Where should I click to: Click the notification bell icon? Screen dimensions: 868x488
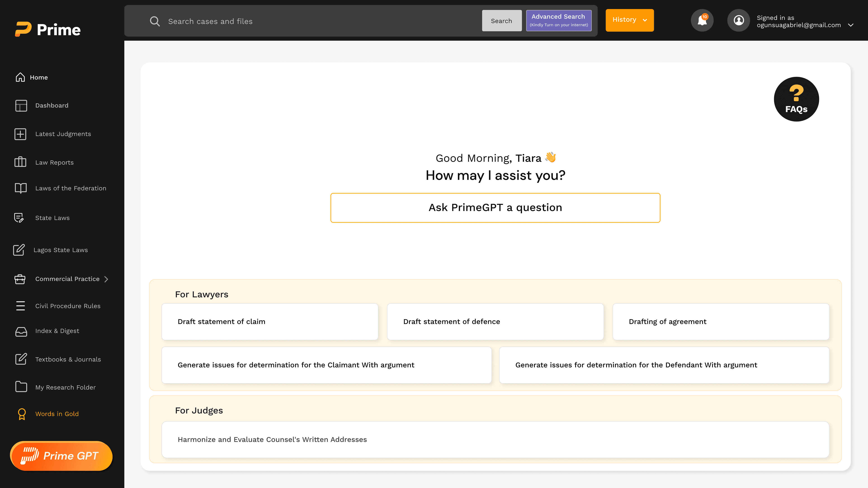pyautogui.click(x=702, y=20)
